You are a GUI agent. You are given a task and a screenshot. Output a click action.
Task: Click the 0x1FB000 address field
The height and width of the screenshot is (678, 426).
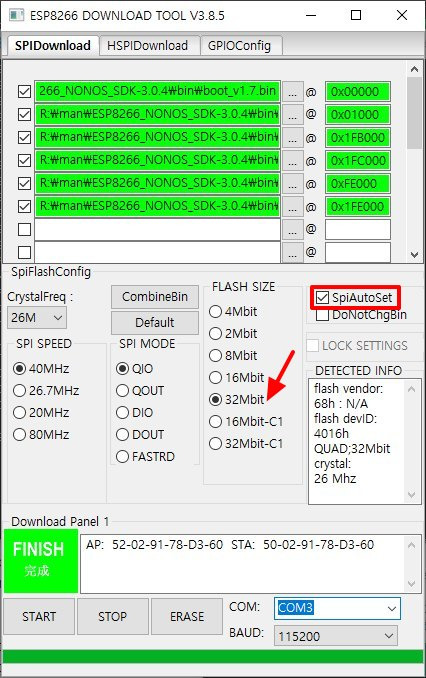(358, 138)
